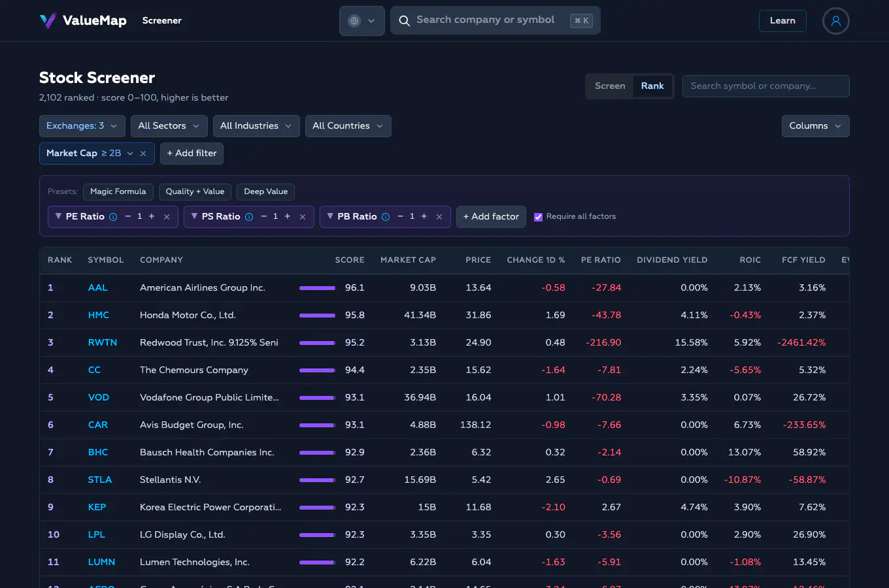This screenshot has width=889, height=588.
Task: Toggle PS Ratio sort direction triangle
Action: (194, 216)
